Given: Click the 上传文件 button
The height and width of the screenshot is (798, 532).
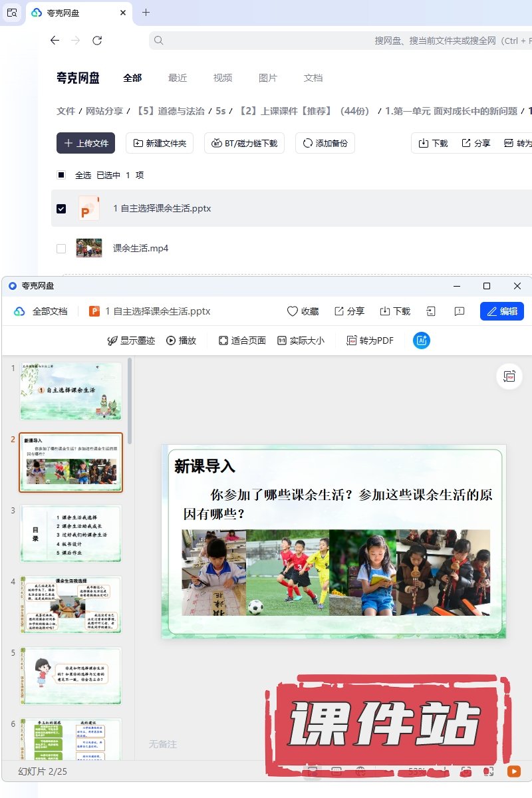Looking at the screenshot, I should click(86, 143).
